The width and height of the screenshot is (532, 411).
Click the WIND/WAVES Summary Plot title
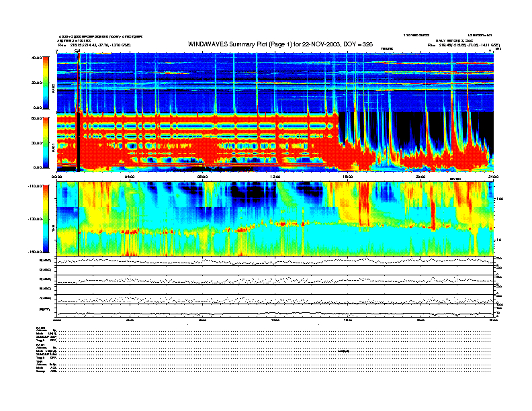(x=280, y=44)
